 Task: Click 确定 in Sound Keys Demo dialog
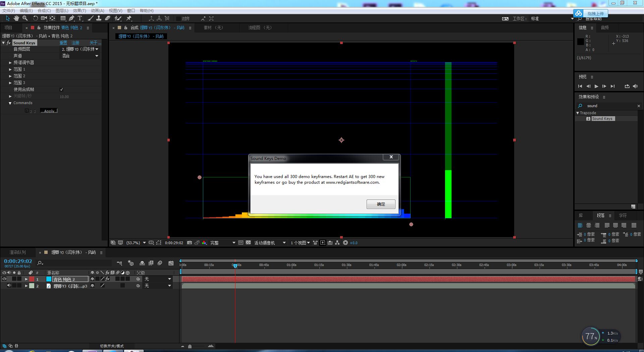coord(381,204)
